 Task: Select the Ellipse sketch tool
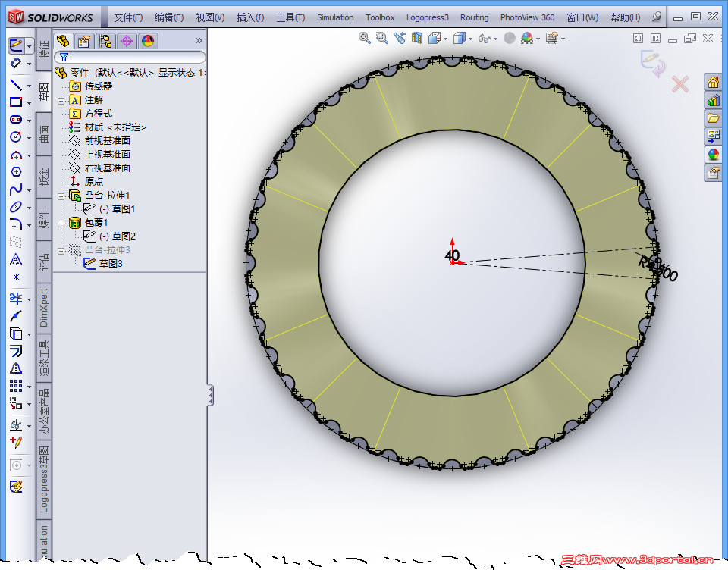tap(16, 207)
